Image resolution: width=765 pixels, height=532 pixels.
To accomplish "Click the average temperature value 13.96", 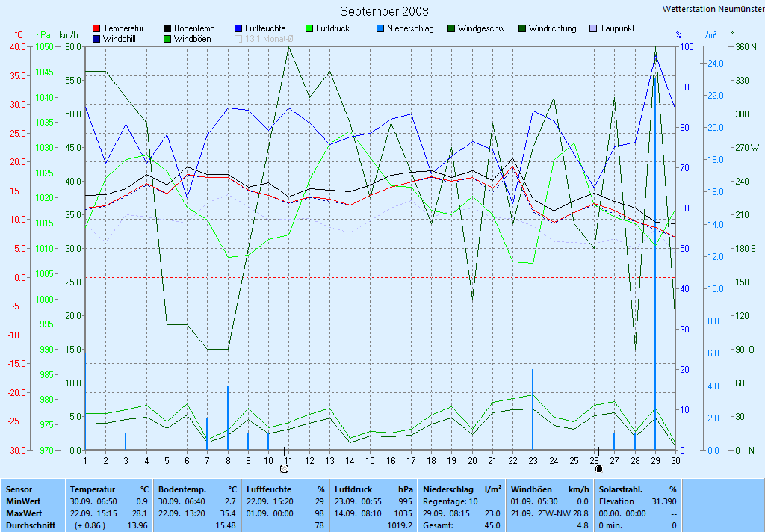I will coord(137,526).
